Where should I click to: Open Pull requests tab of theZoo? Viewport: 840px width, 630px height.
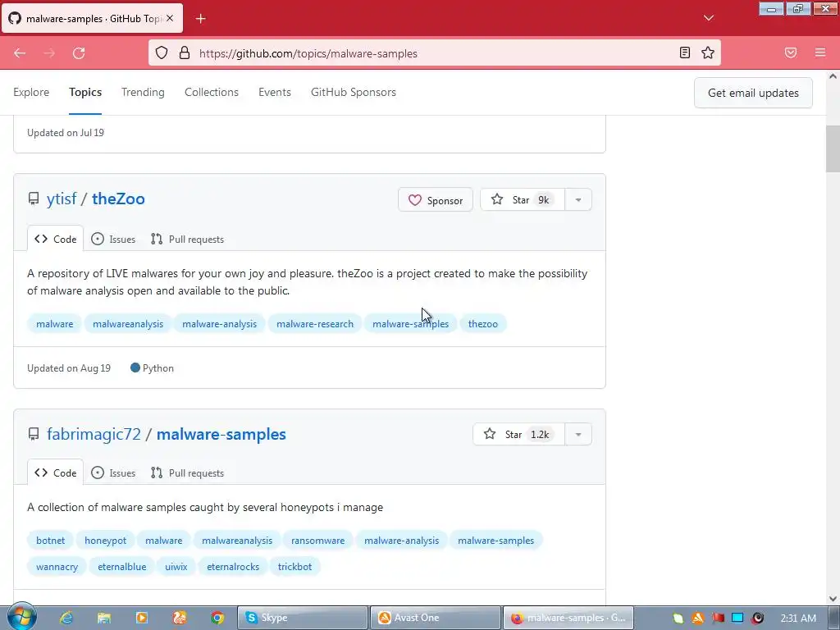pyautogui.click(x=188, y=239)
